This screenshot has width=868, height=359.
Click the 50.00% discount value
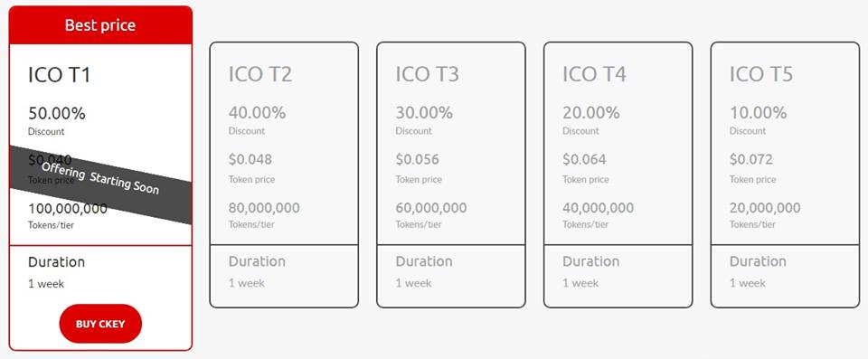tap(57, 114)
